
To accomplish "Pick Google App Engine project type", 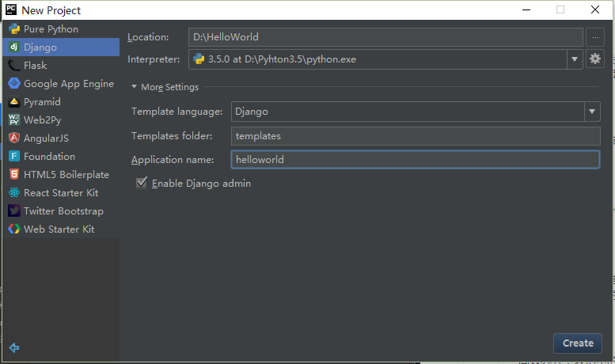I will pyautogui.click(x=61, y=84).
